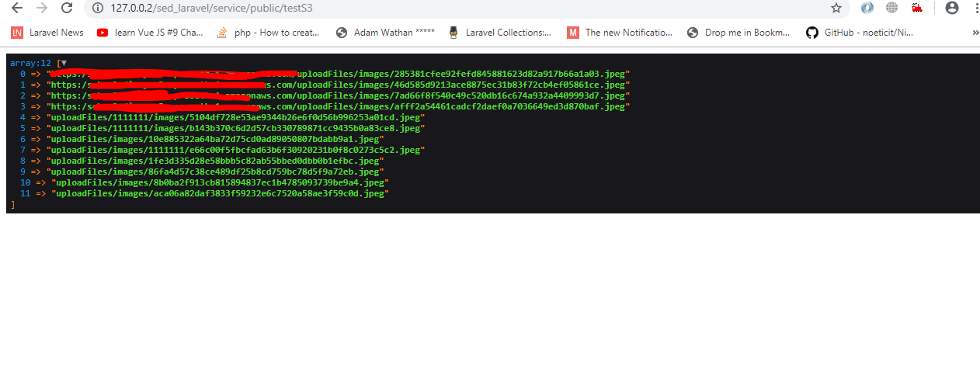Open the learn Vue JS #9 bookmark
The image size is (980, 371).
click(x=150, y=33)
